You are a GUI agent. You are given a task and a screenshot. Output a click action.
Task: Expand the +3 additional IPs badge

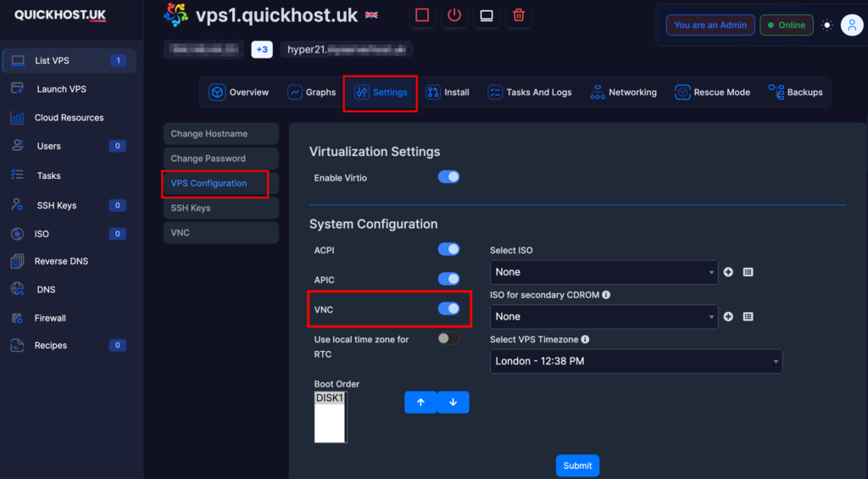coord(262,49)
